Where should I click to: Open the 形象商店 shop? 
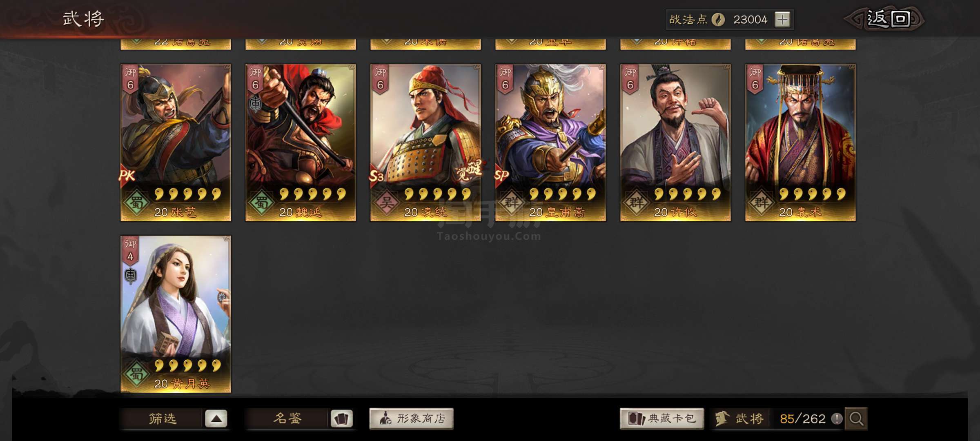(x=411, y=419)
